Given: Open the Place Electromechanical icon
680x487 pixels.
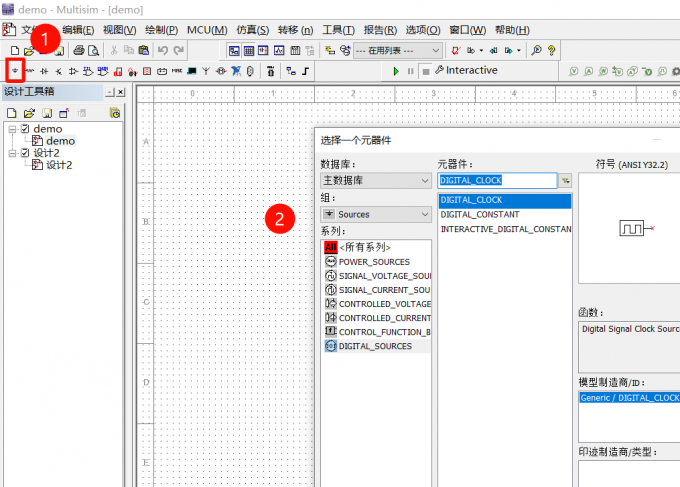Looking at the screenshot, I should tap(221, 71).
